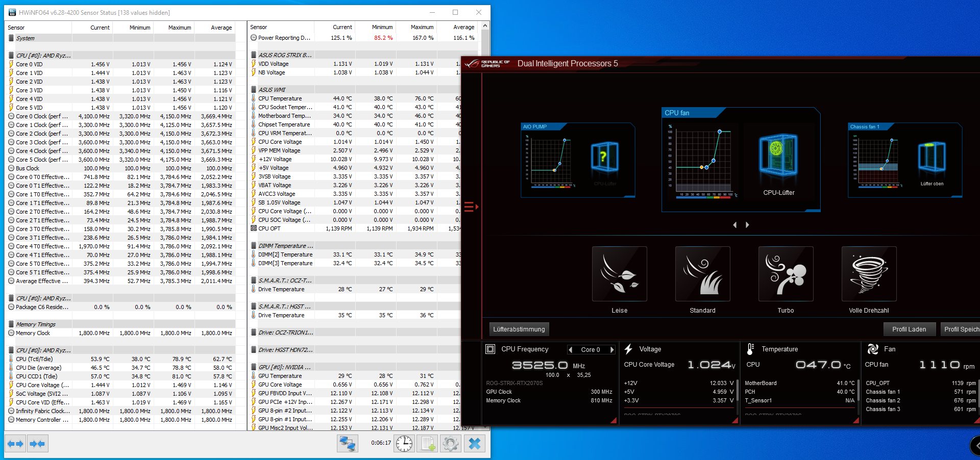Select the Turbo fan profile icon
This screenshot has height=460, width=980.
(x=786, y=274)
